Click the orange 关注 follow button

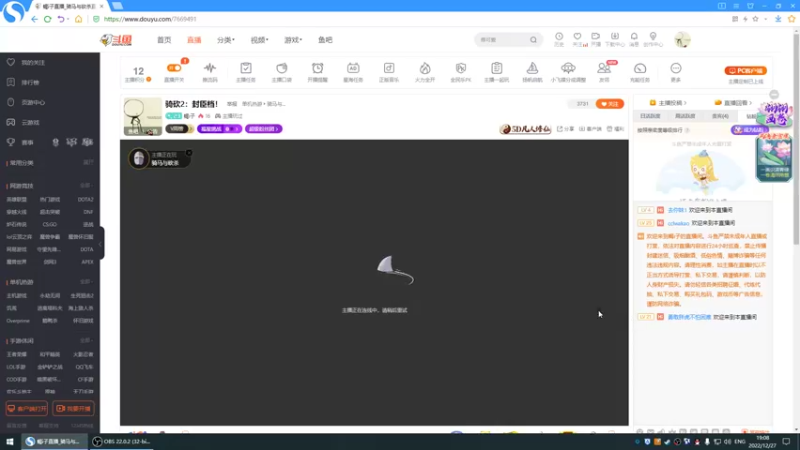(x=610, y=104)
